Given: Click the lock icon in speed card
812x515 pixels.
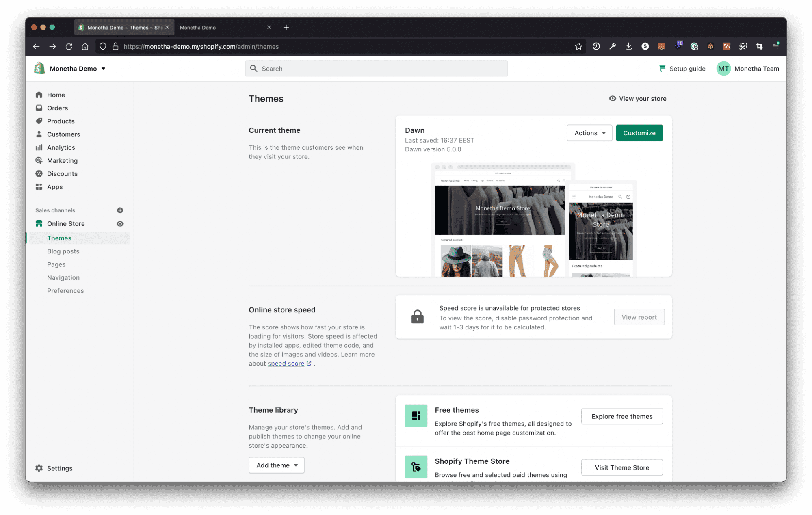Looking at the screenshot, I should (x=417, y=316).
